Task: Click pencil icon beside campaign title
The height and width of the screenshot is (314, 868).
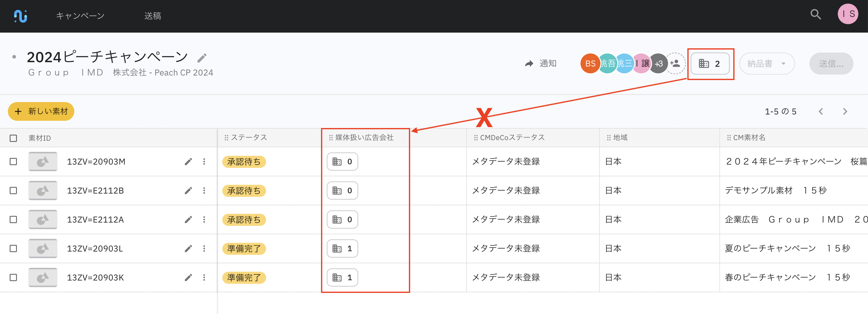Action: point(202,58)
